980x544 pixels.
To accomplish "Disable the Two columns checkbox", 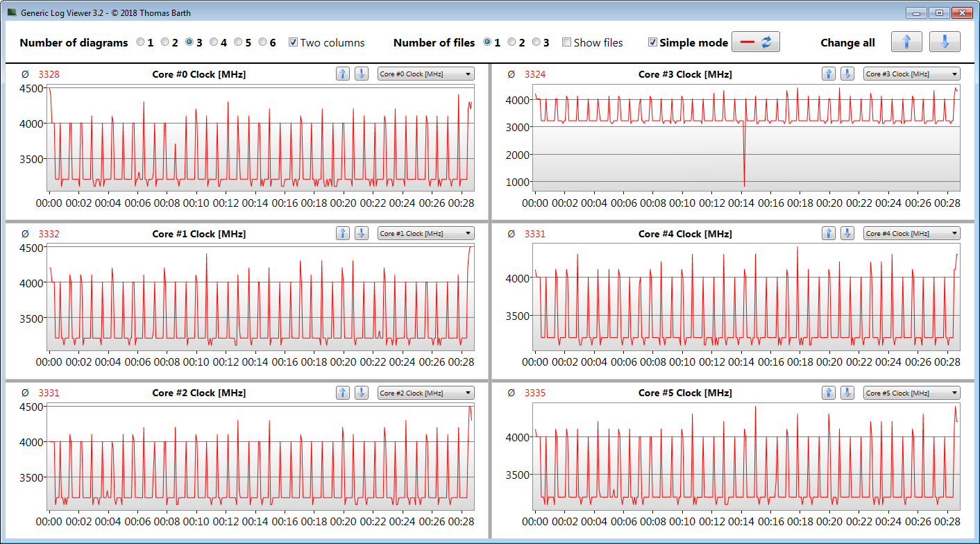I will coord(294,42).
